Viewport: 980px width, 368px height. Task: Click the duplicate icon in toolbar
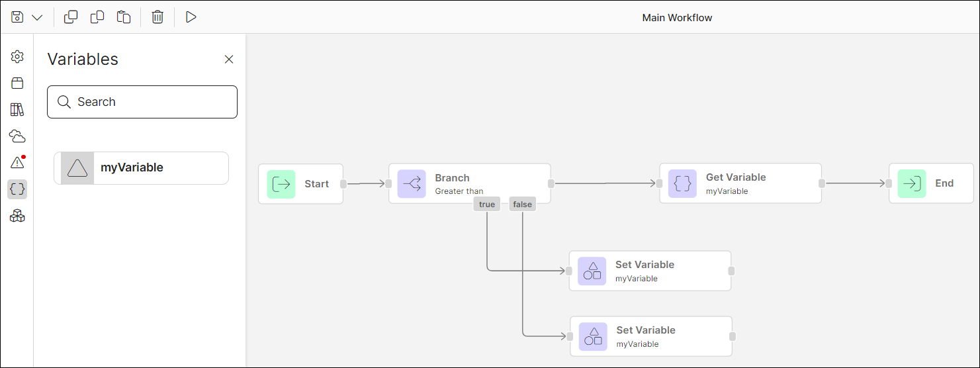[71, 17]
